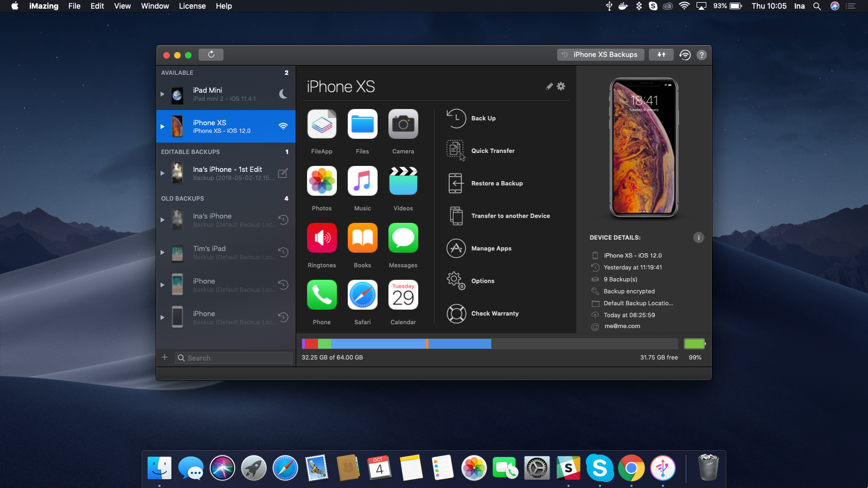Open device Options
The width and height of the screenshot is (868, 488).
[x=470, y=281]
